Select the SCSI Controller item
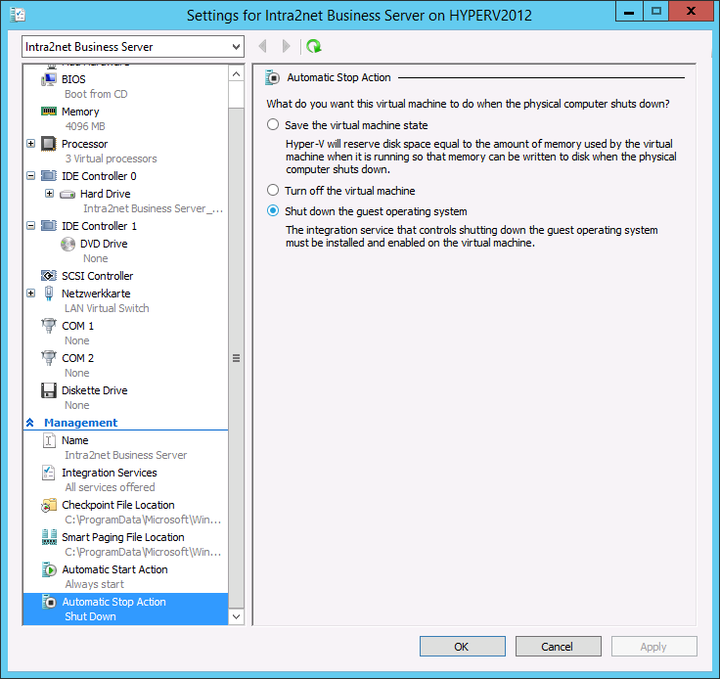This screenshot has width=720, height=679. pyautogui.click(x=97, y=276)
